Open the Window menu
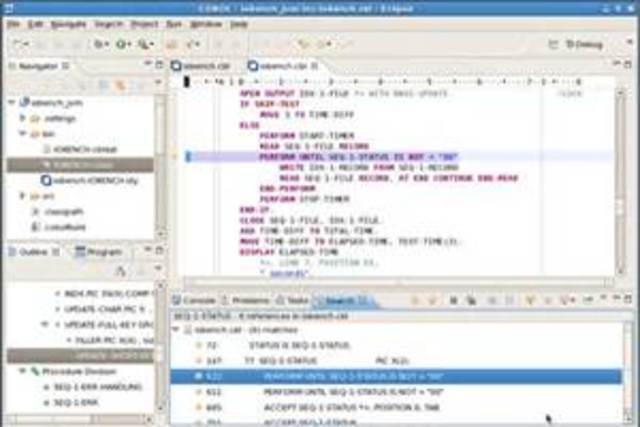The height and width of the screenshot is (427, 640). (207, 24)
